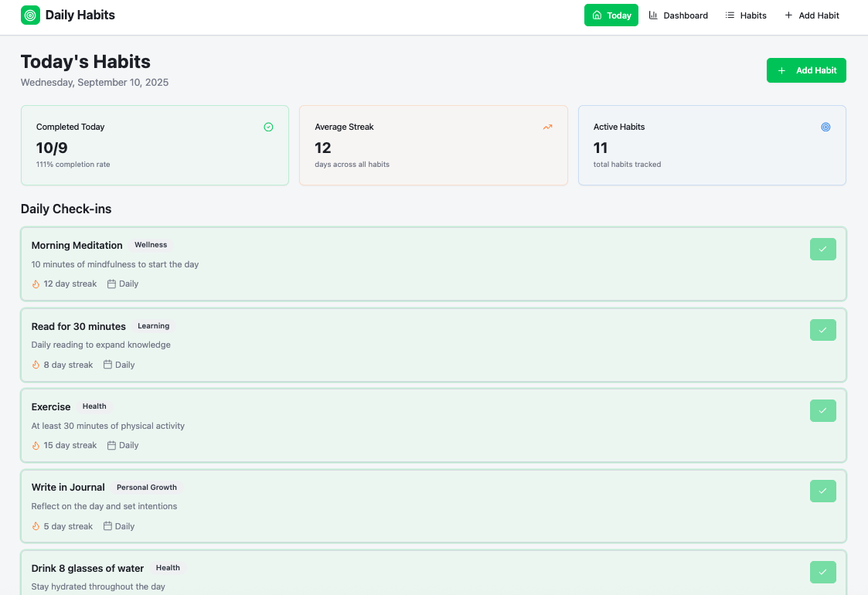Click the calendar icon on Exercise habit
The width and height of the screenshot is (868, 595).
click(x=111, y=446)
